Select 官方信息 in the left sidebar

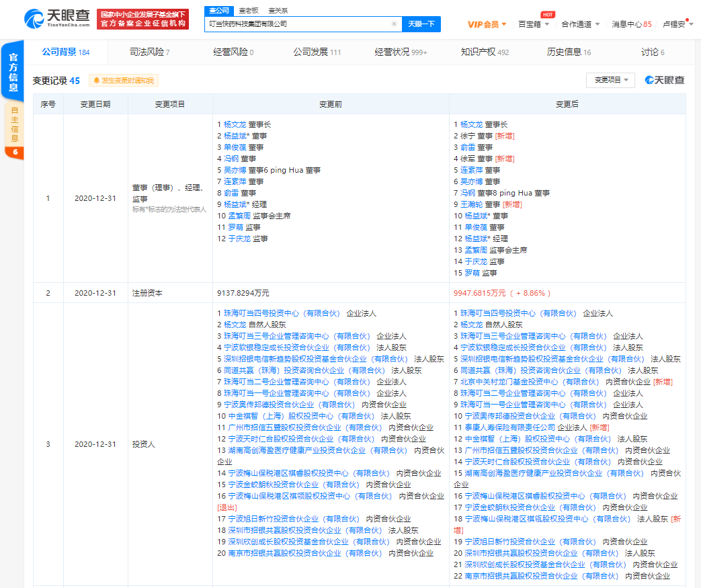[x=13, y=71]
